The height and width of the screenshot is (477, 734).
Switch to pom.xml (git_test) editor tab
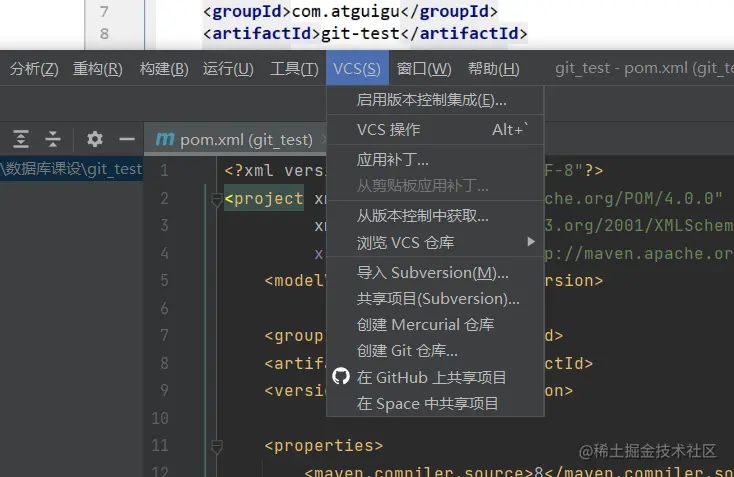pos(235,139)
